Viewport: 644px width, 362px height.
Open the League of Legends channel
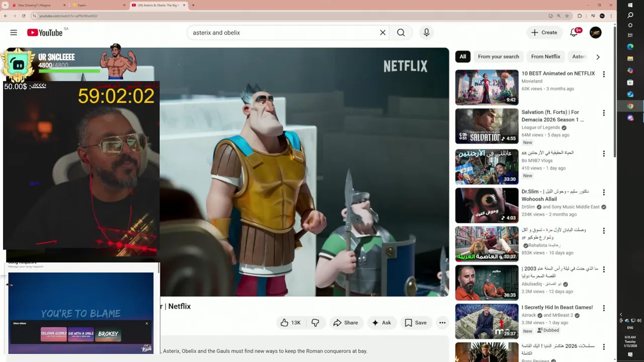[541, 128]
